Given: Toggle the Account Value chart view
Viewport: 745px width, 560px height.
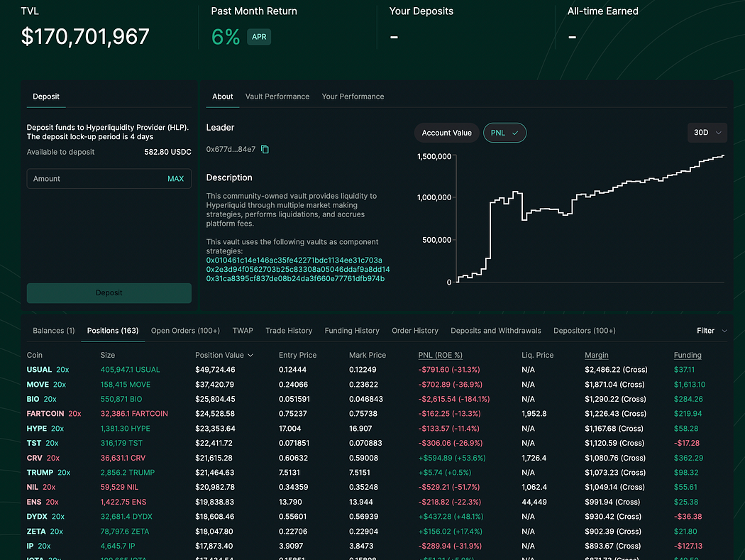Looking at the screenshot, I should coord(446,133).
